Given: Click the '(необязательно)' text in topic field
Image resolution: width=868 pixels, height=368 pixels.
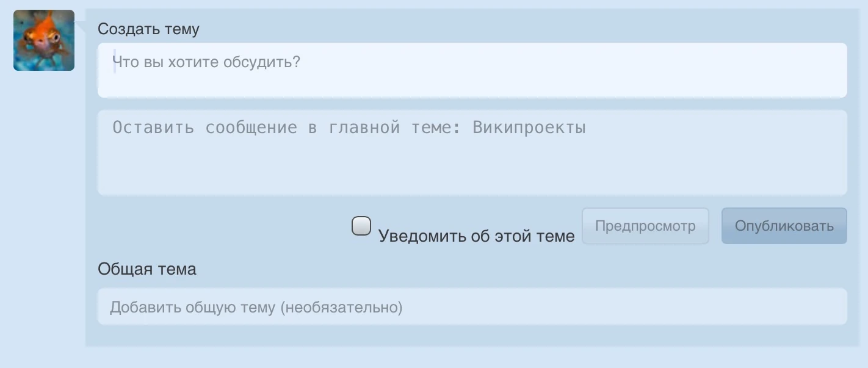Looking at the screenshot, I should point(341,307).
